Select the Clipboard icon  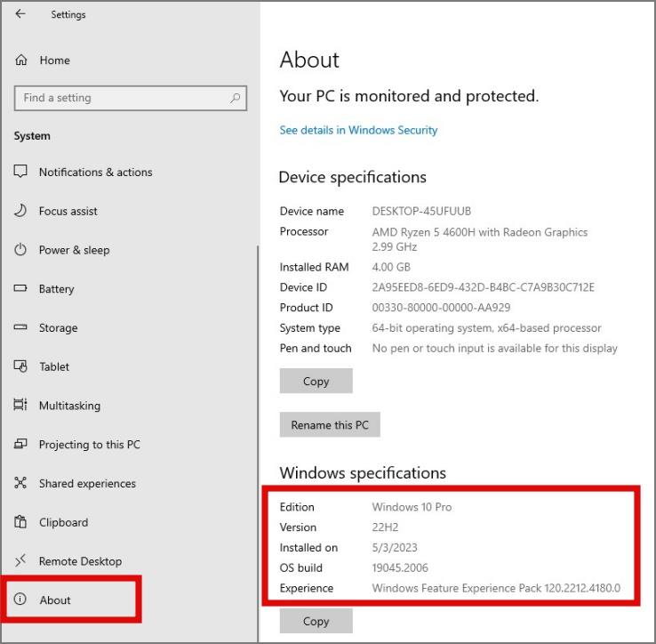pyautogui.click(x=20, y=522)
